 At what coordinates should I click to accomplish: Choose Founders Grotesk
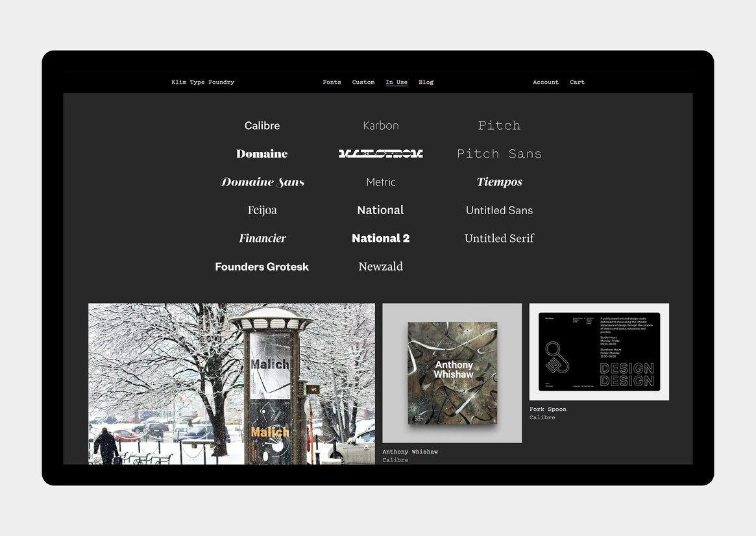(x=262, y=267)
